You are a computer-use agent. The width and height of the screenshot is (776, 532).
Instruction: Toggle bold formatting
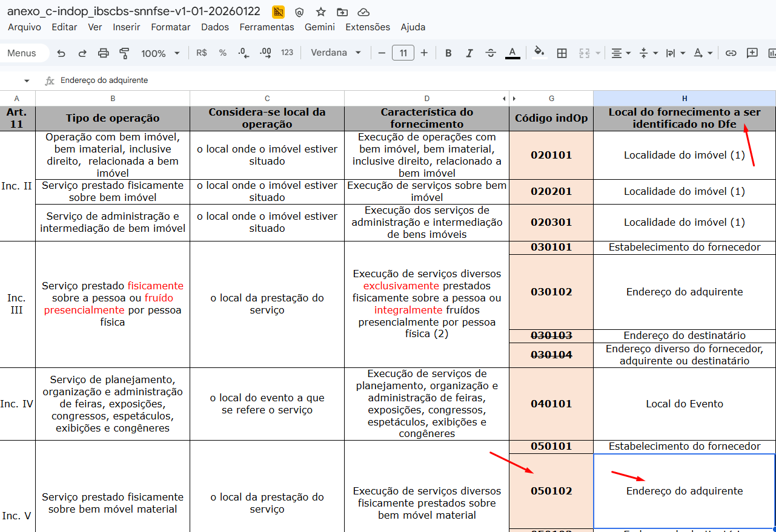(x=448, y=53)
